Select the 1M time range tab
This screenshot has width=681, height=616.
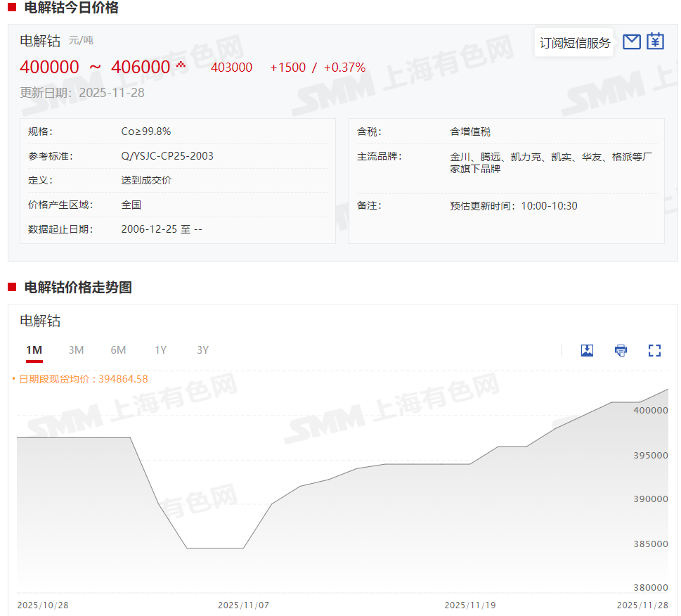(x=34, y=350)
